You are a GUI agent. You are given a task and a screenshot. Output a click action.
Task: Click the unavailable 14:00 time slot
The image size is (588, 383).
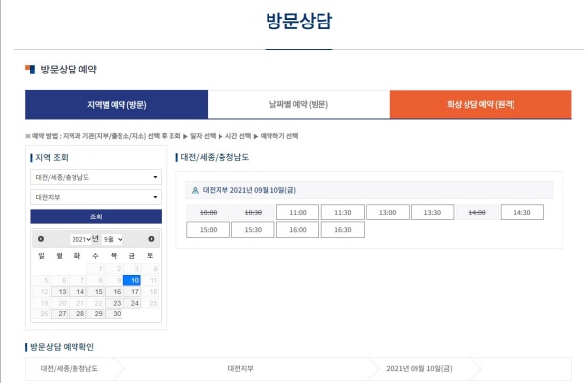477,213
